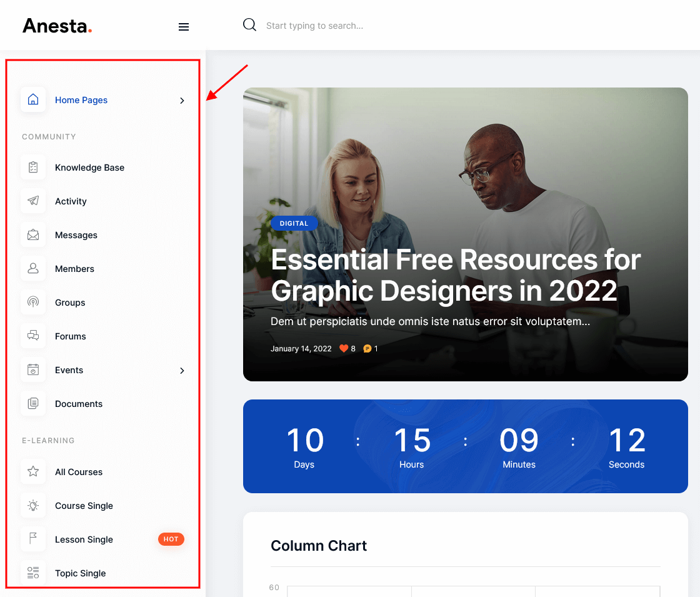Screen dimensions: 700x597
Task: Click the All Courses star icon
Action: [33, 471]
